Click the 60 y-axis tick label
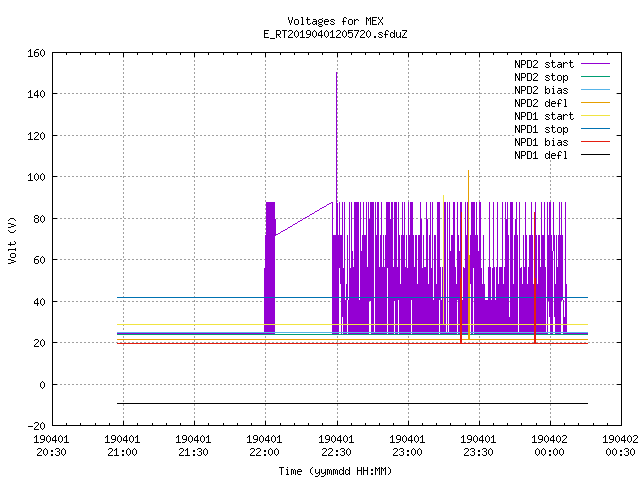 click(39, 260)
